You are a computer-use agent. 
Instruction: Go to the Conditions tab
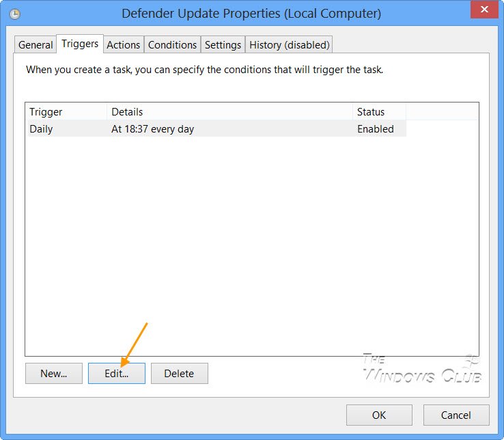pos(172,44)
